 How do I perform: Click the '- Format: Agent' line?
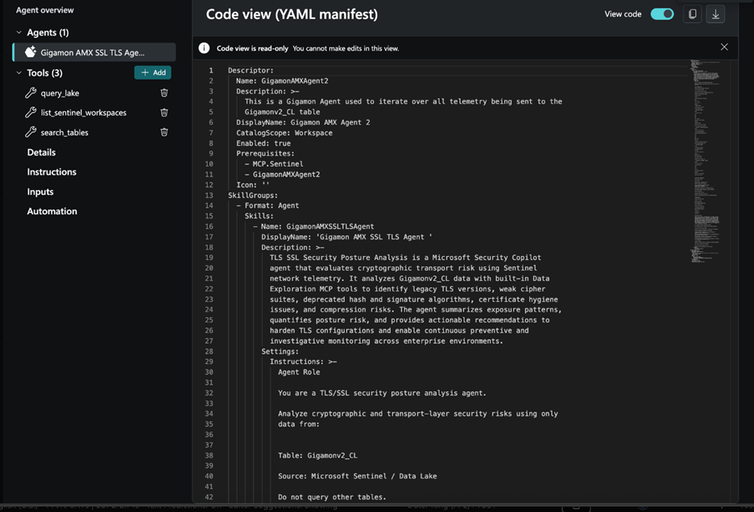pos(267,206)
